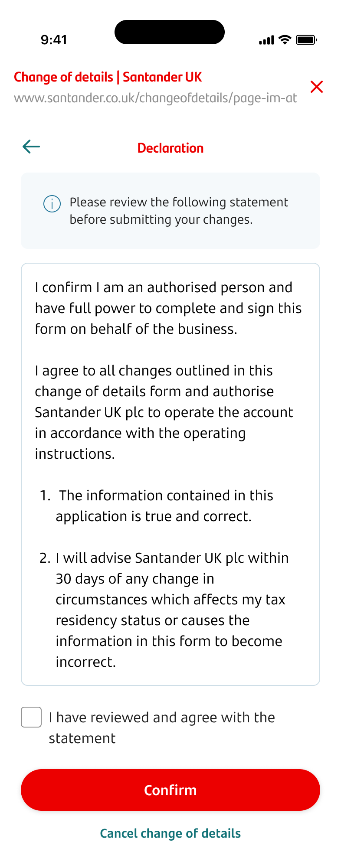Tap the Dynamic Island at top
Viewport: 341px width, 868px height.
(x=170, y=32)
